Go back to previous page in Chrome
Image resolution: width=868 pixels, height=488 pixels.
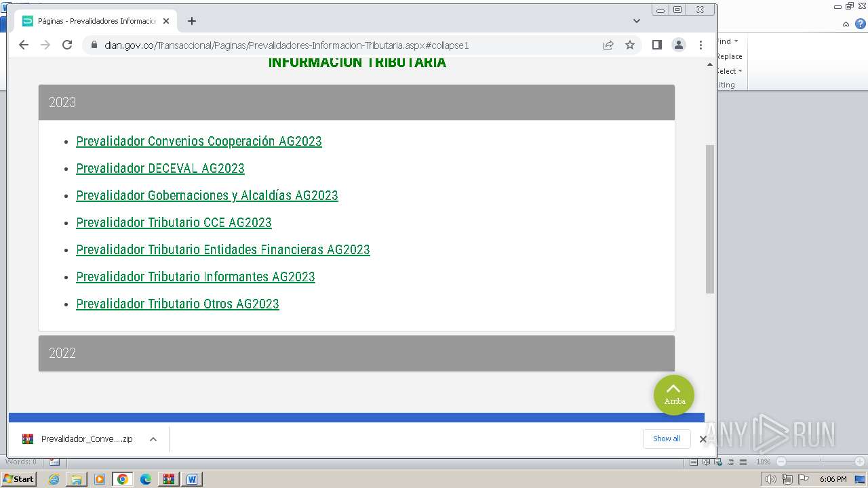(x=24, y=45)
